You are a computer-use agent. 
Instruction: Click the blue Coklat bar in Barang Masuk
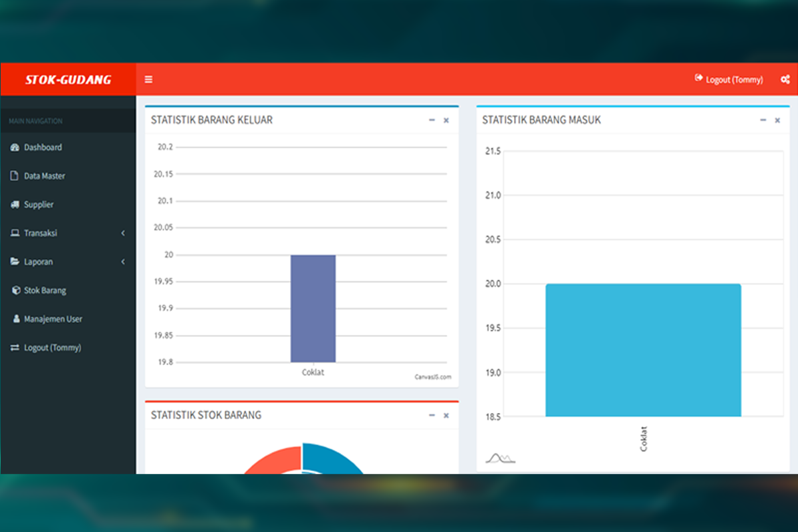643,350
